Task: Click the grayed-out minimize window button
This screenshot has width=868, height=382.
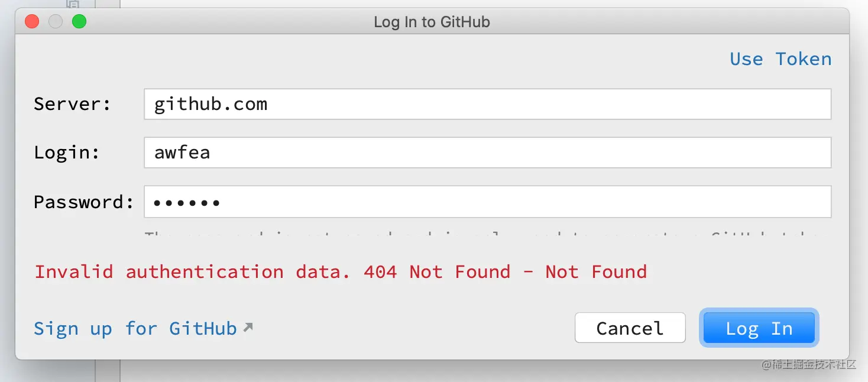Action: [x=56, y=22]
